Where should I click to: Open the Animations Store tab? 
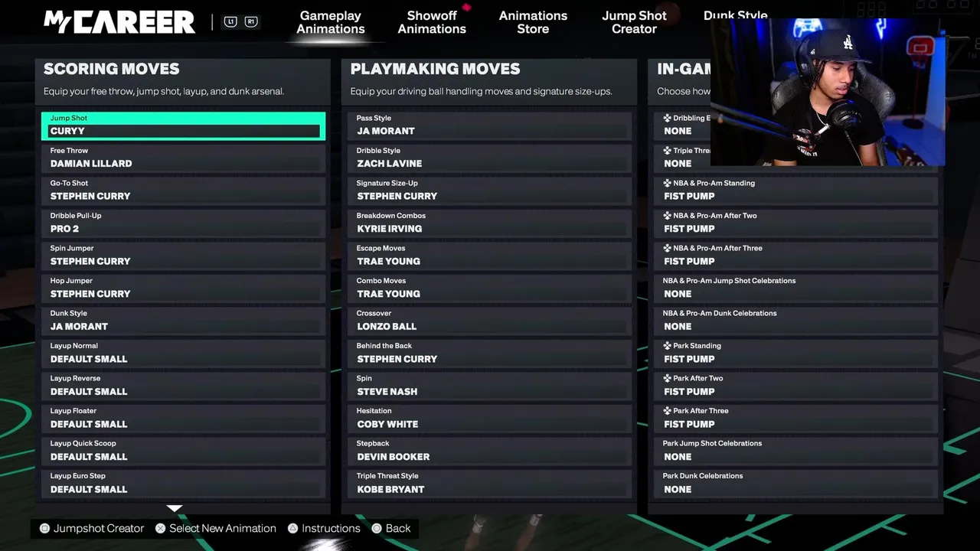click(533, 22)
